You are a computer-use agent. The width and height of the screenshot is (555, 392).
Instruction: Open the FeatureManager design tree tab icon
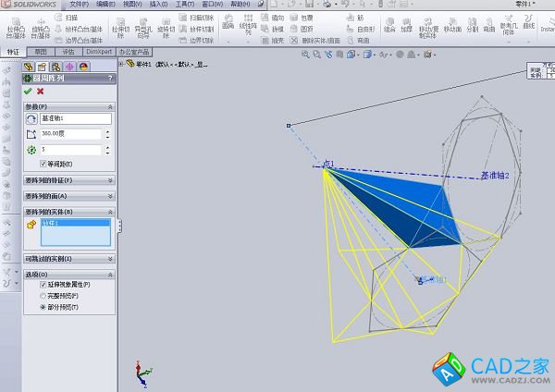tap(29, 67)
